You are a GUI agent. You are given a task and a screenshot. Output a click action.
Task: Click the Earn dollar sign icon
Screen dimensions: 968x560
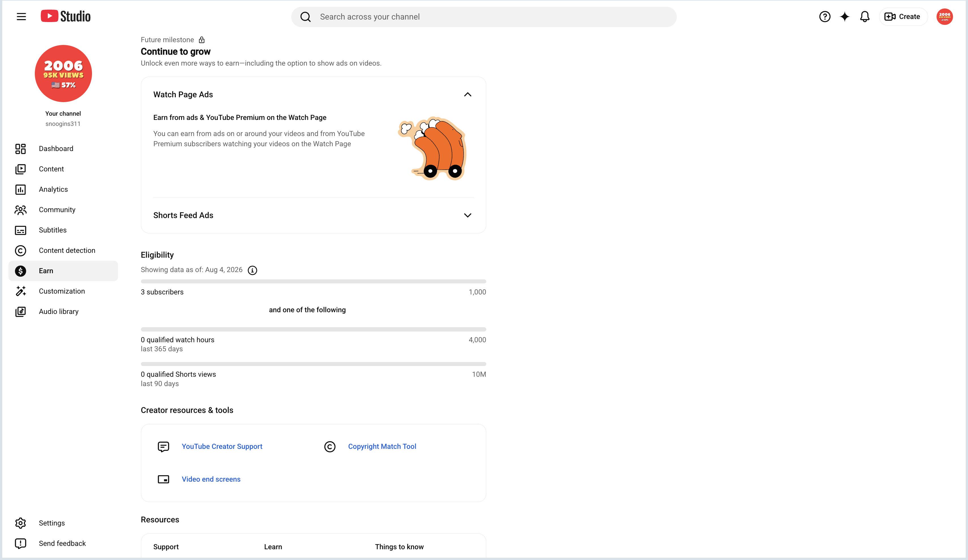pyautogui.click(x=20, y=271)
